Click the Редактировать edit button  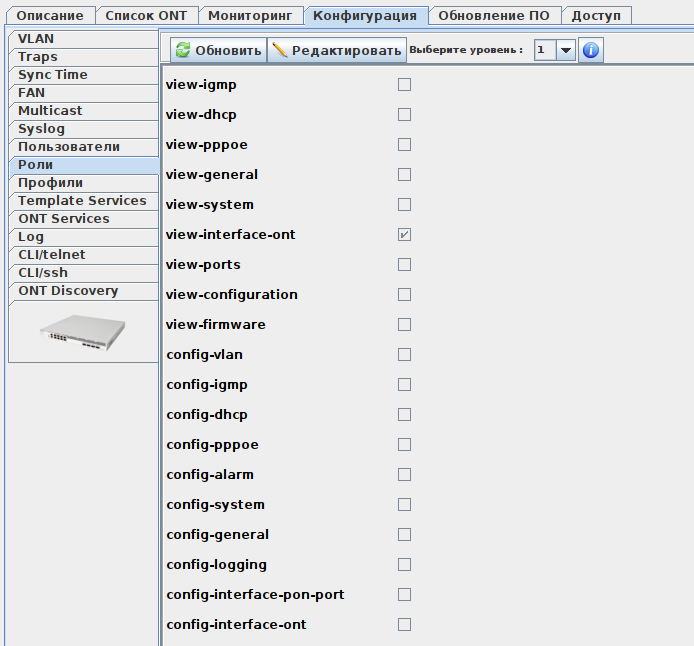click(337, 50)
